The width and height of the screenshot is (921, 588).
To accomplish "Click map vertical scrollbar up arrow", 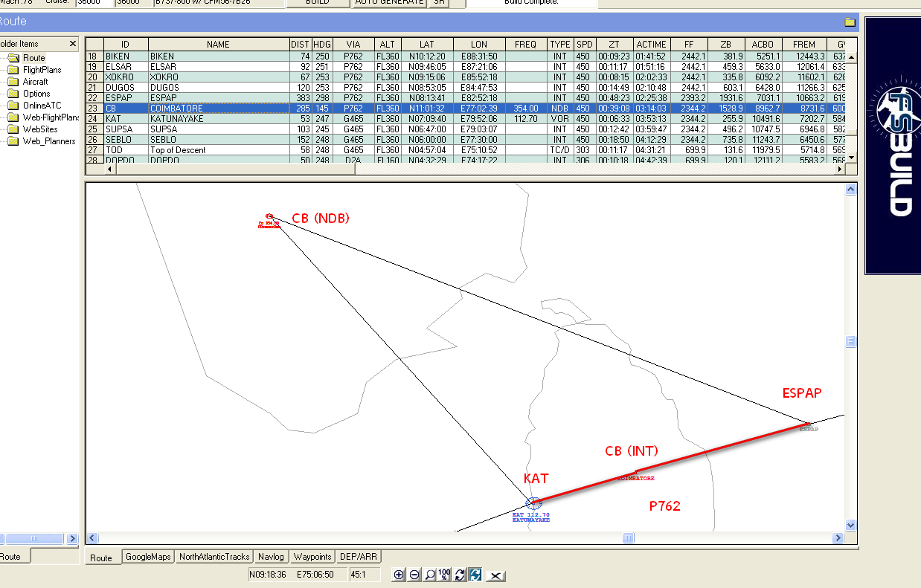I will pyautogui.click(x=851, y=190).
